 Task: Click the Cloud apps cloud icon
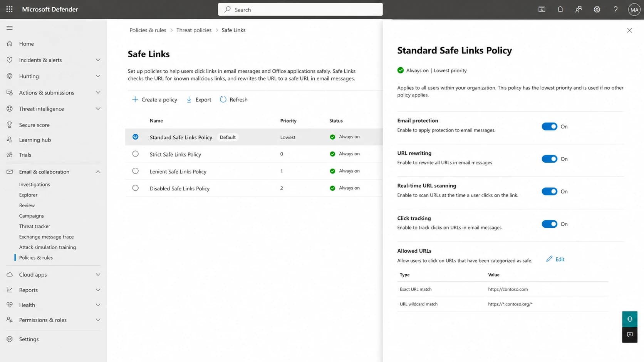pos(10,274)
